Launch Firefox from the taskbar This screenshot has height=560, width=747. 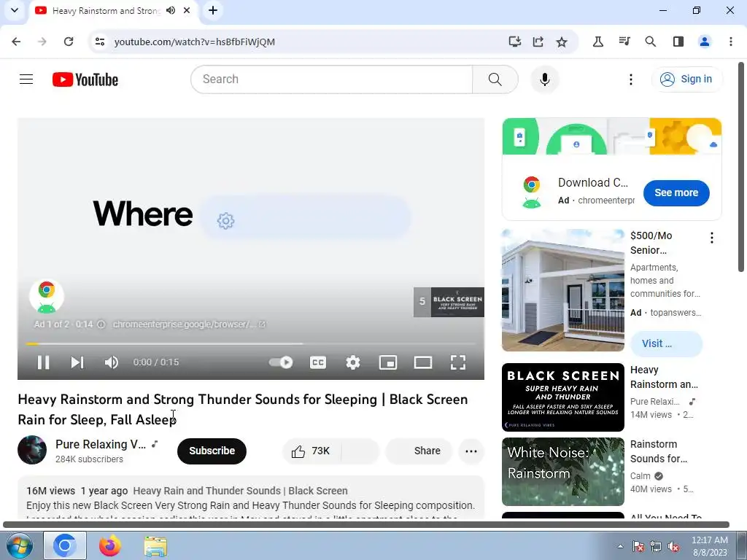110,545
